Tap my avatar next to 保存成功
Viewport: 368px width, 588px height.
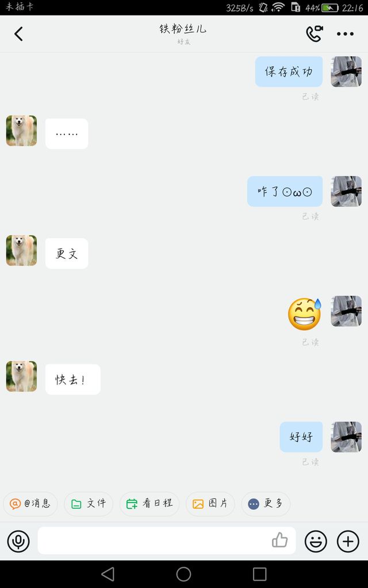[346, 72]
